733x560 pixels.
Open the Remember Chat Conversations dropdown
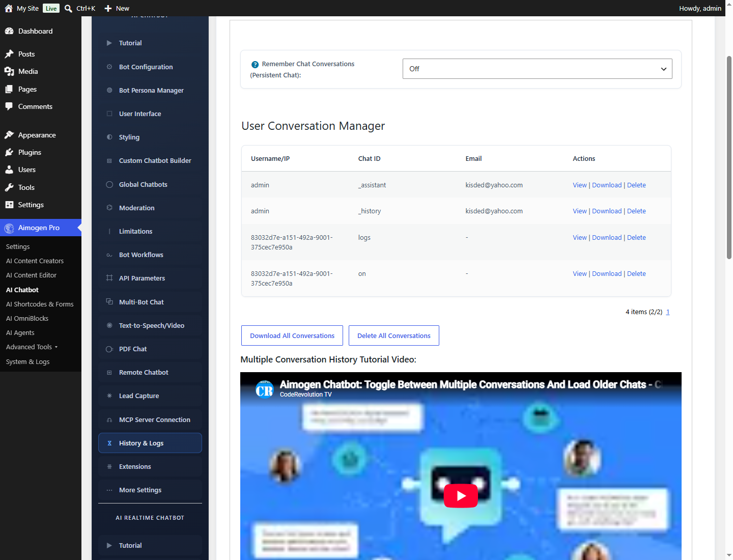[x=537, y=69]
